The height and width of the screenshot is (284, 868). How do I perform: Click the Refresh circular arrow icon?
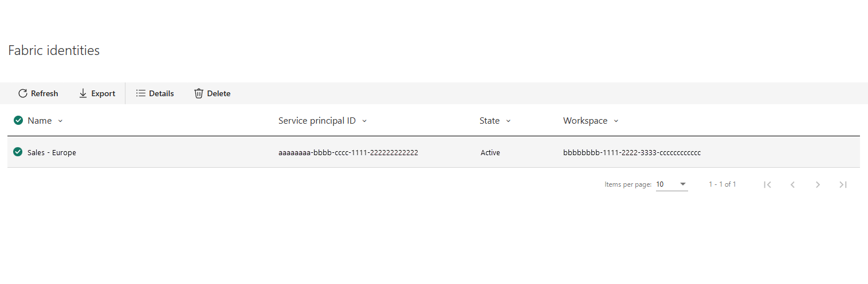tap(23, 93)
